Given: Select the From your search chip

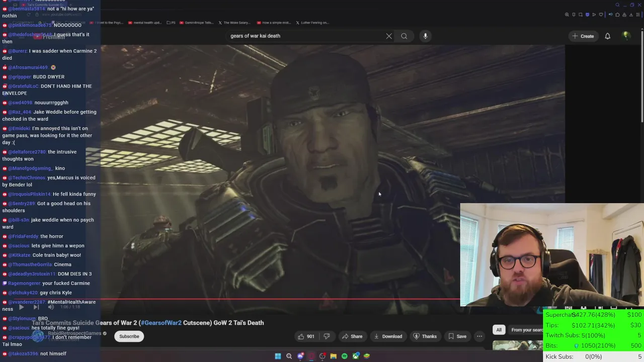Looking at the screenshot, I should tap(526, 330).
